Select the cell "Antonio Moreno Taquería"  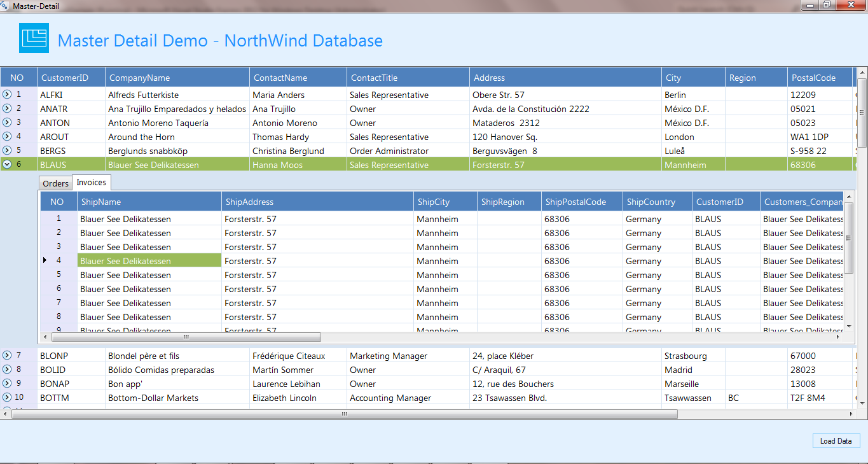click(177, 123)
